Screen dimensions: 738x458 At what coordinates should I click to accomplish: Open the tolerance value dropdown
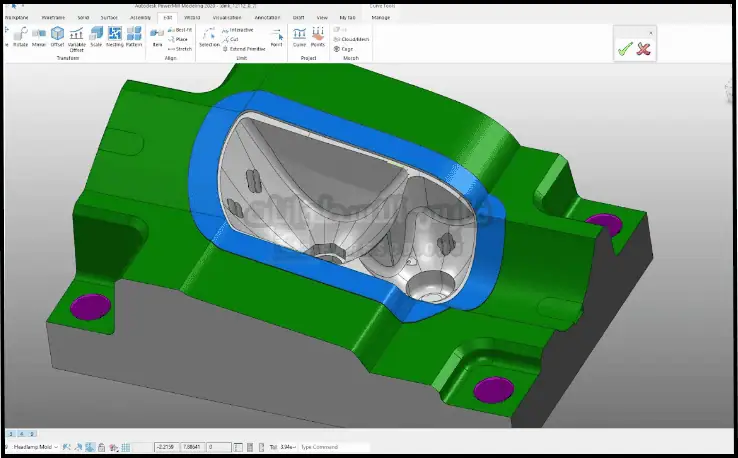pos(293,447)
